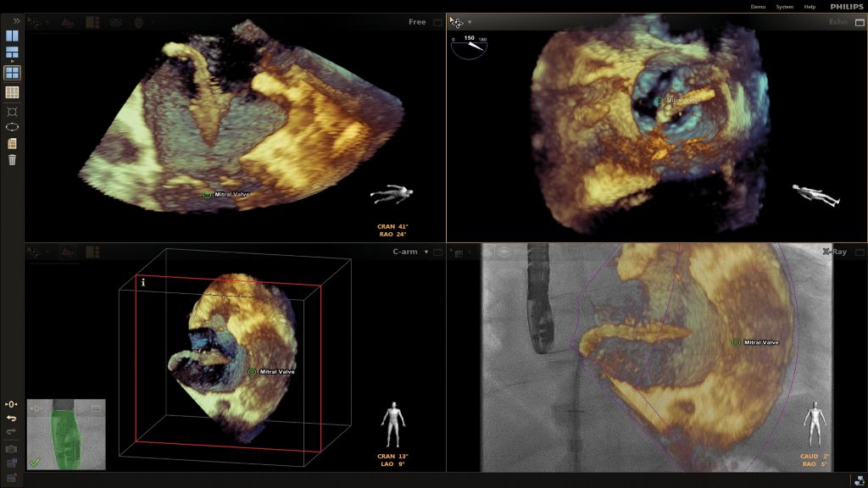This screenshot has height=488, width=868.
Task: Open the multi-image grid overview layout
Action: click(x=12, y=91)
